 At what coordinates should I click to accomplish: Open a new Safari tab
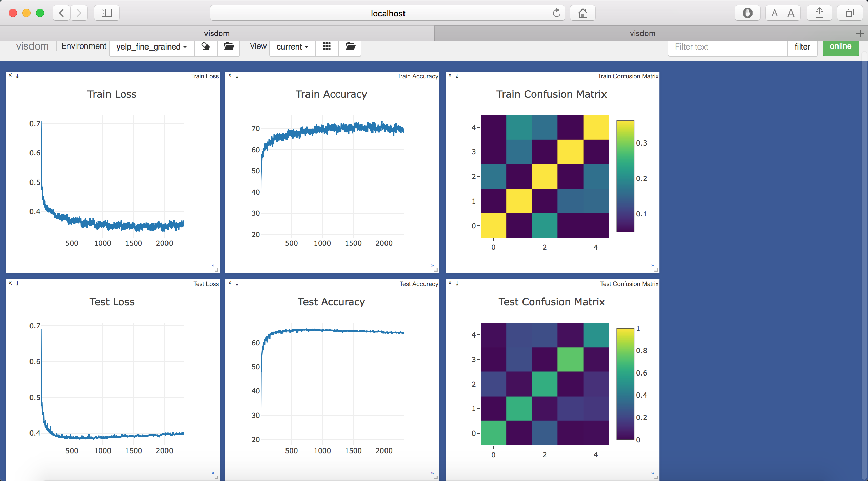(860, 34)
